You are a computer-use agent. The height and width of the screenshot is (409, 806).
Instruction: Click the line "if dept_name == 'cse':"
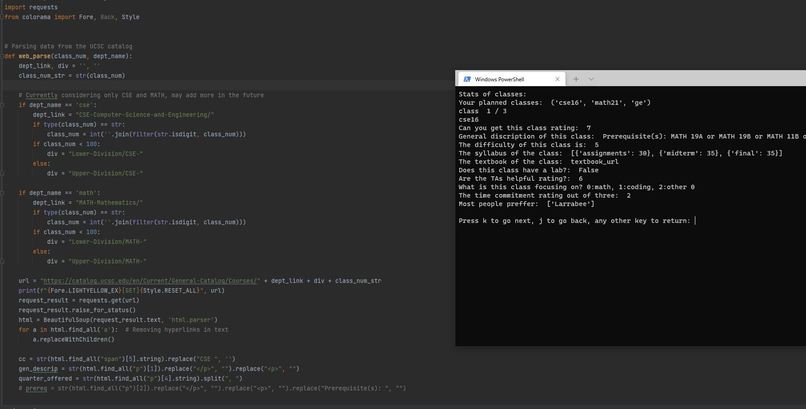click(x=58, y=105)
